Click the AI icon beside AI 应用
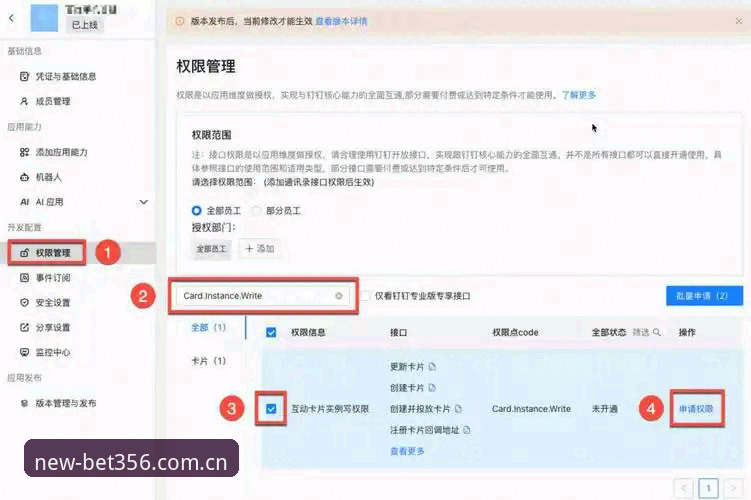The height and width of the screenshot is (500, 751). pos(24,202)
